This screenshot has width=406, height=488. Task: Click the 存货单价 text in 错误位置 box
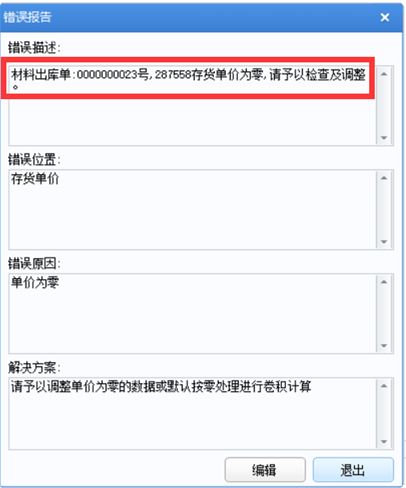tap(35, 179)
